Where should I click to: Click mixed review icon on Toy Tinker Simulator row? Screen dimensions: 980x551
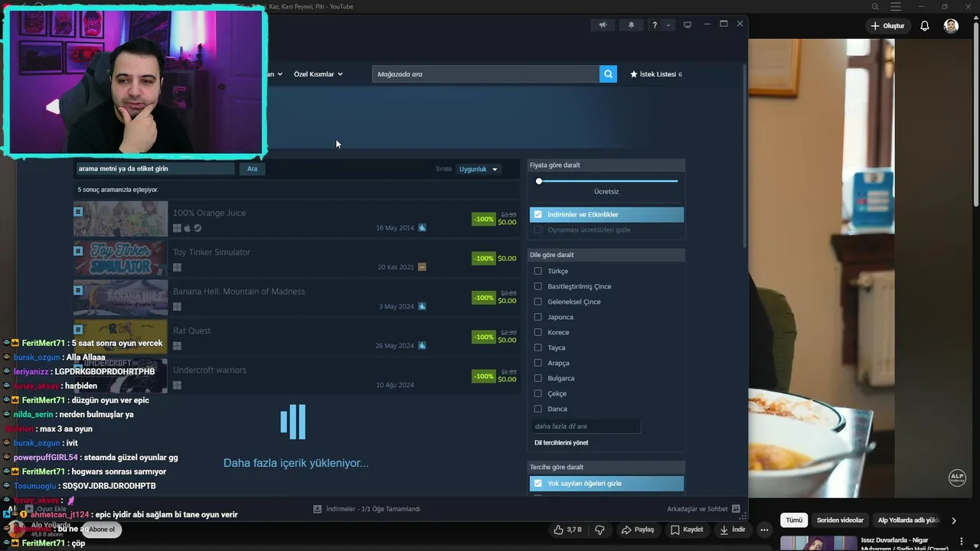(x=422, y=267)
